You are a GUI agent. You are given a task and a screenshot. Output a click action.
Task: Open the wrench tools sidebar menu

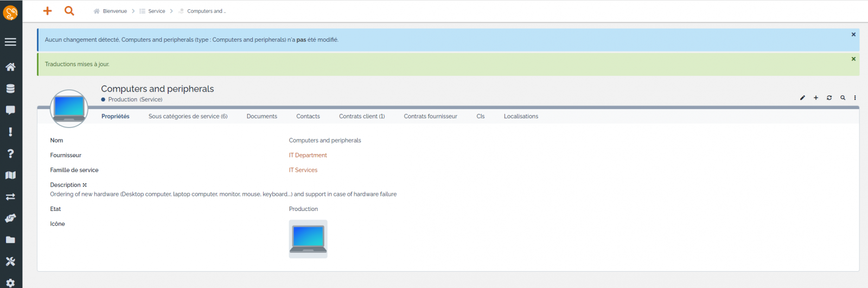click(x=10, y=261)
